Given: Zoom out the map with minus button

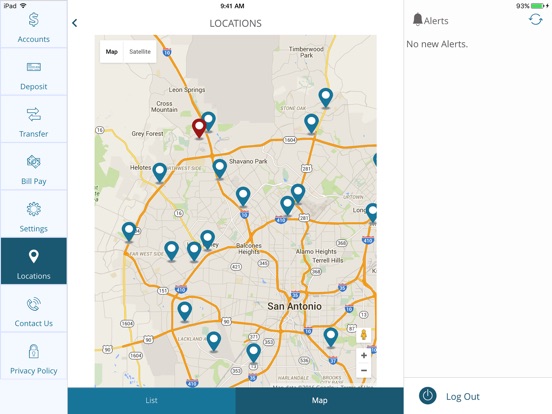Looking at the screenshot, I should click(x=364, y=370).
